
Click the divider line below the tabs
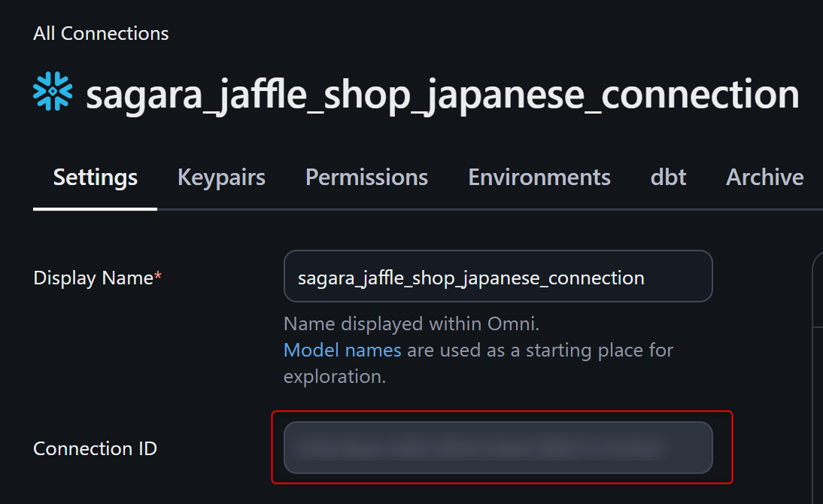[x=489, y=209]
